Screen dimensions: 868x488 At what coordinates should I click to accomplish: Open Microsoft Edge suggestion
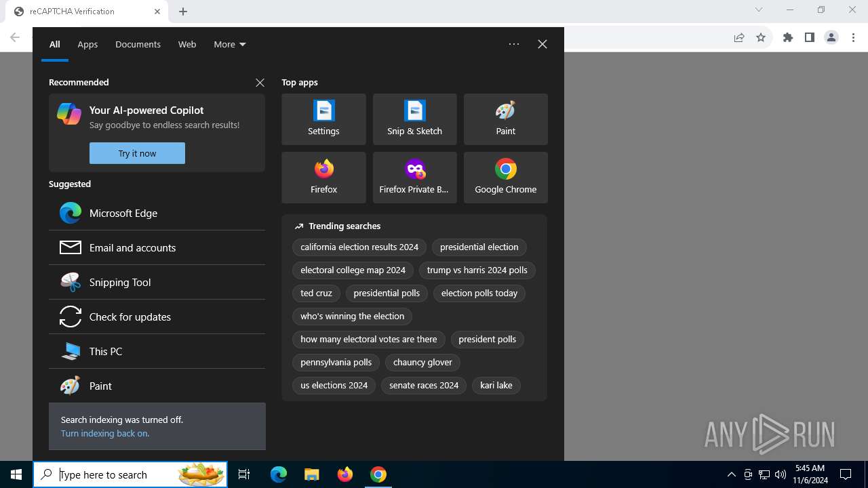pos(157,213)
